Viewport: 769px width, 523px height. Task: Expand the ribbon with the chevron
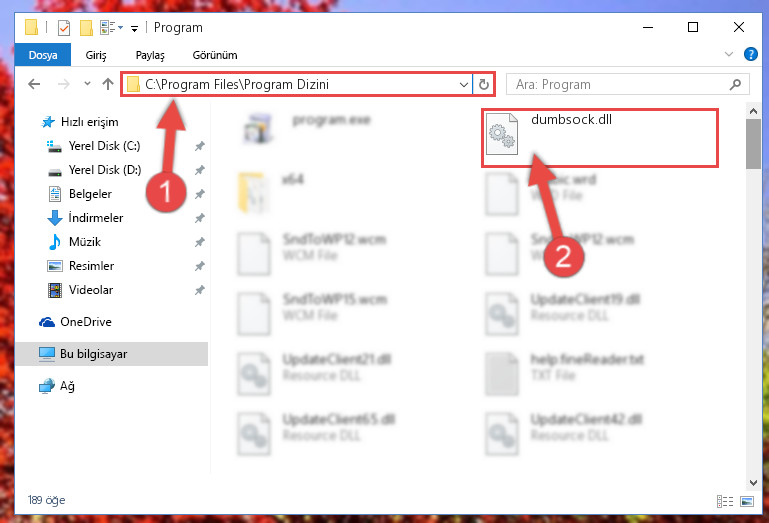point(729,54)
